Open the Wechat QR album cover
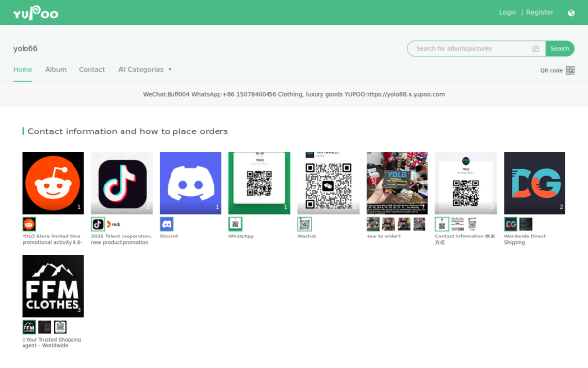 click(328, 183)
